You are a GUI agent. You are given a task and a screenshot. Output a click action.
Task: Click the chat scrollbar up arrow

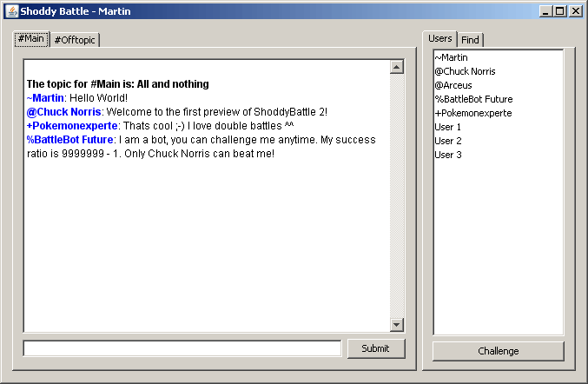[x=397, y=67]
